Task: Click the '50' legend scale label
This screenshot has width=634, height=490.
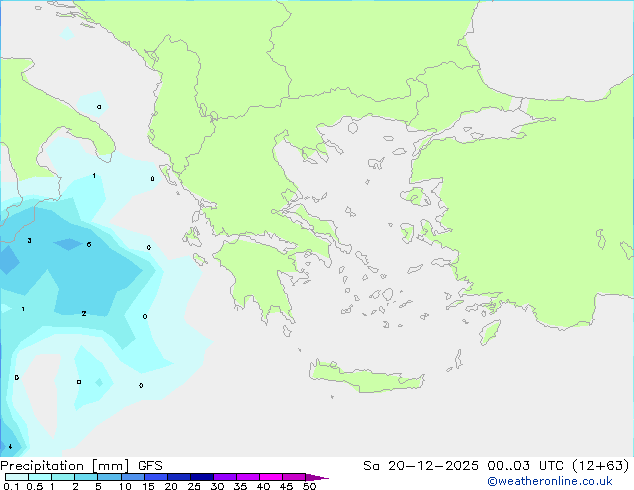Action: coord(310,486)
